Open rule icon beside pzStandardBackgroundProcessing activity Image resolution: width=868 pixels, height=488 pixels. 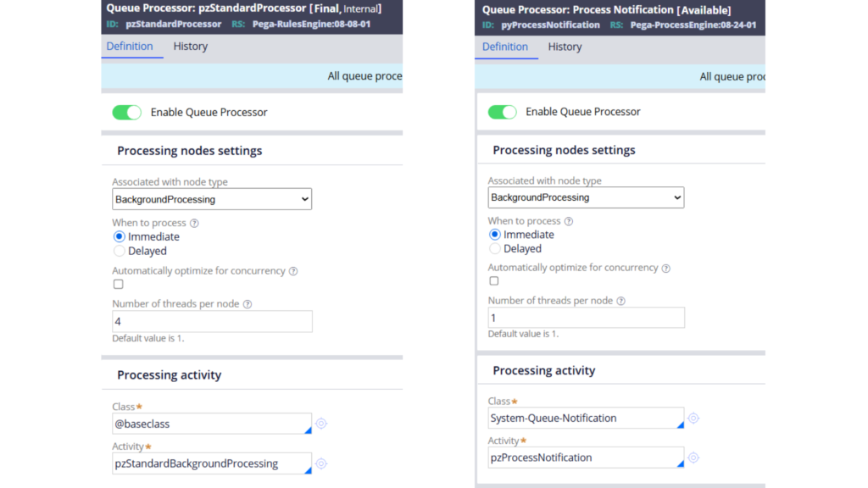[x=321, y=463]
